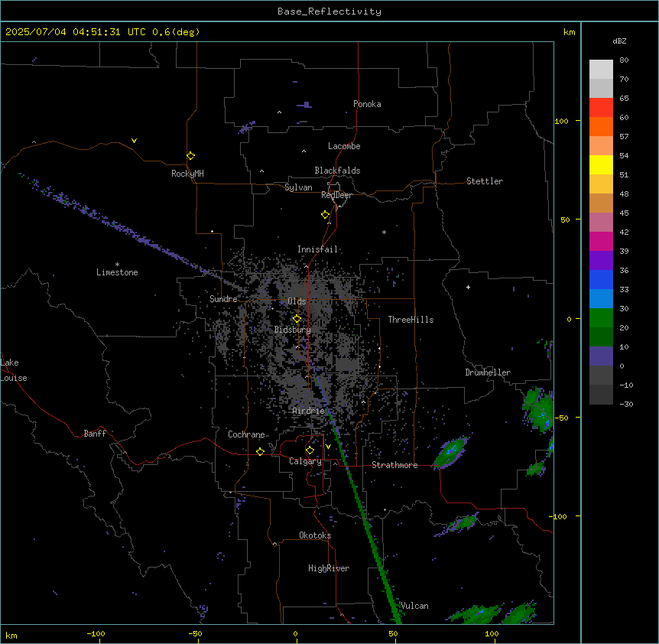Click the Okotoks label
The width and height of the screenshot is (659, 644).
click(315, 535)
